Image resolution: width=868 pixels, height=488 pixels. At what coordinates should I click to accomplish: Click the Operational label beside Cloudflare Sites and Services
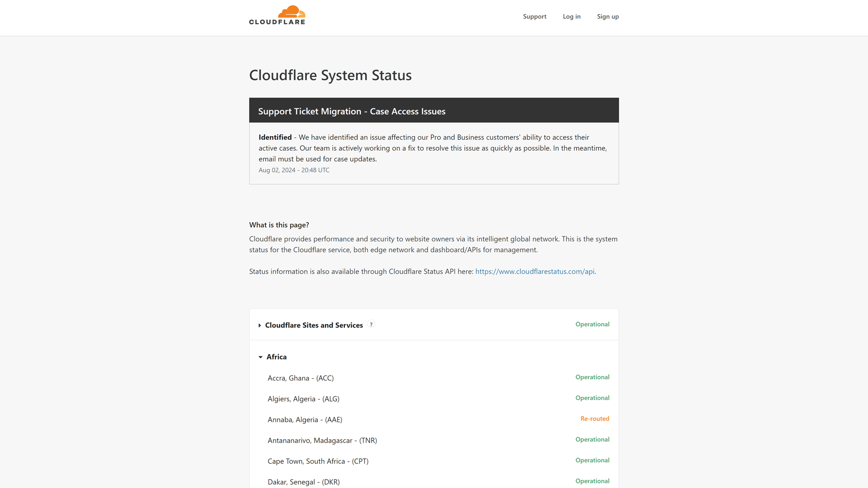point(592,324)
